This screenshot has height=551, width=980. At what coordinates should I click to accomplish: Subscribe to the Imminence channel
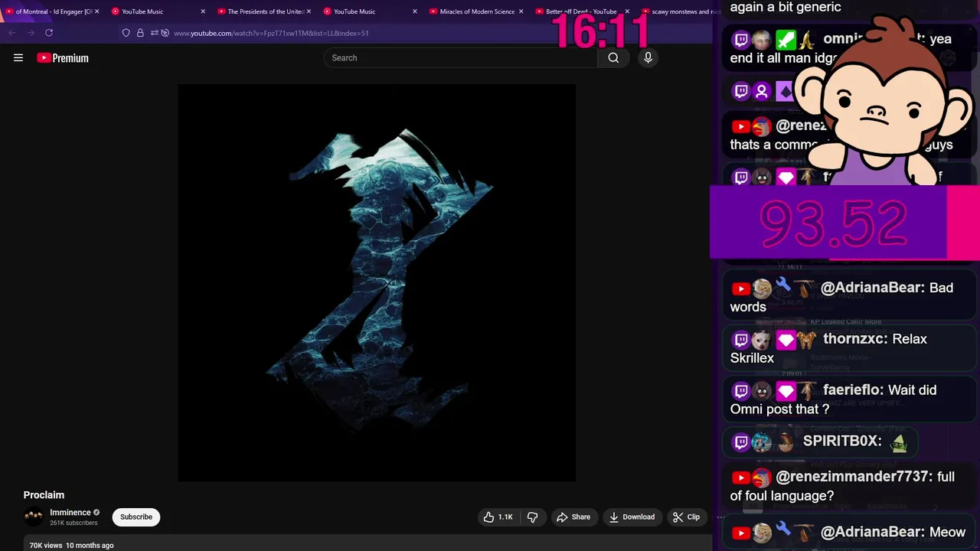[x=136, y=517]
